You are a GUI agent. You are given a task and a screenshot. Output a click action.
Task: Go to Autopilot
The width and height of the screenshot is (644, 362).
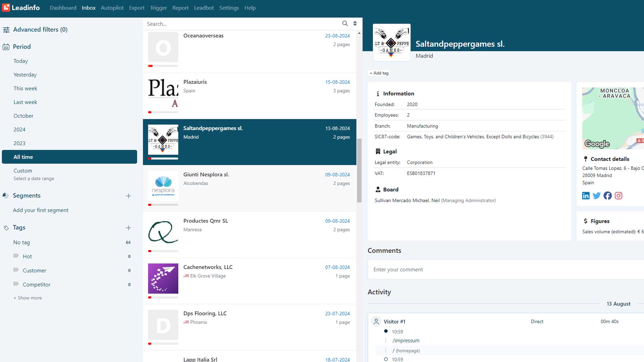112,8
